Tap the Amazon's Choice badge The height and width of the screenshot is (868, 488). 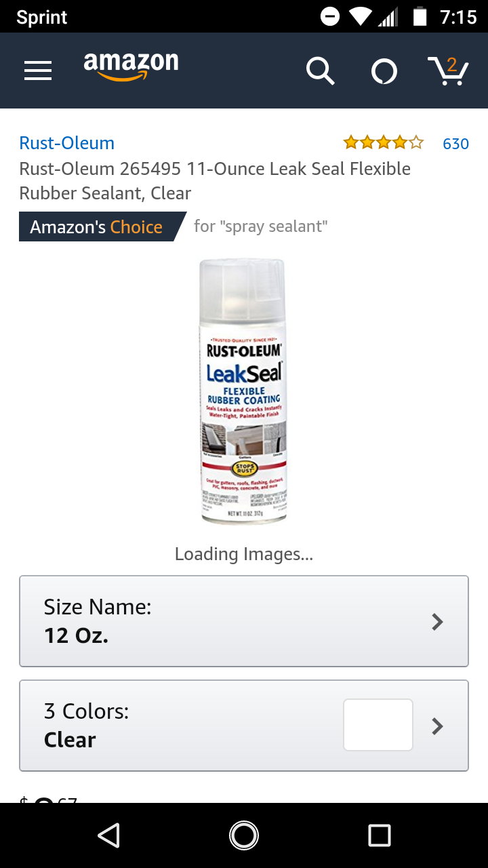[x=102, y=226]
